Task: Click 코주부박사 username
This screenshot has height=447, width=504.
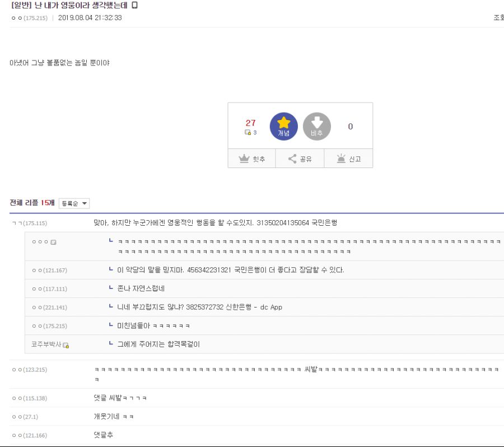Action: tap(46, 344)
